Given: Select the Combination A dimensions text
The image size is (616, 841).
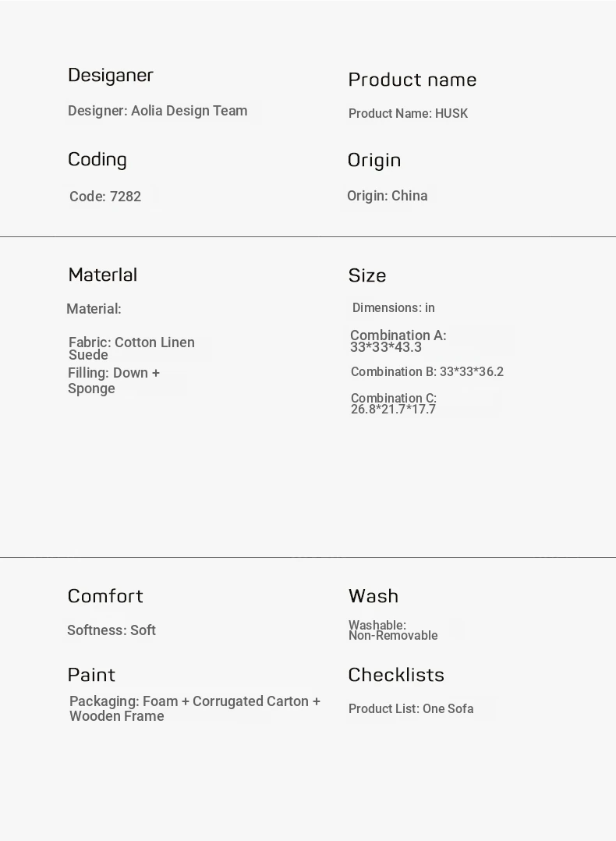Looking at the screenshot, I should click(x=398, y=341).
